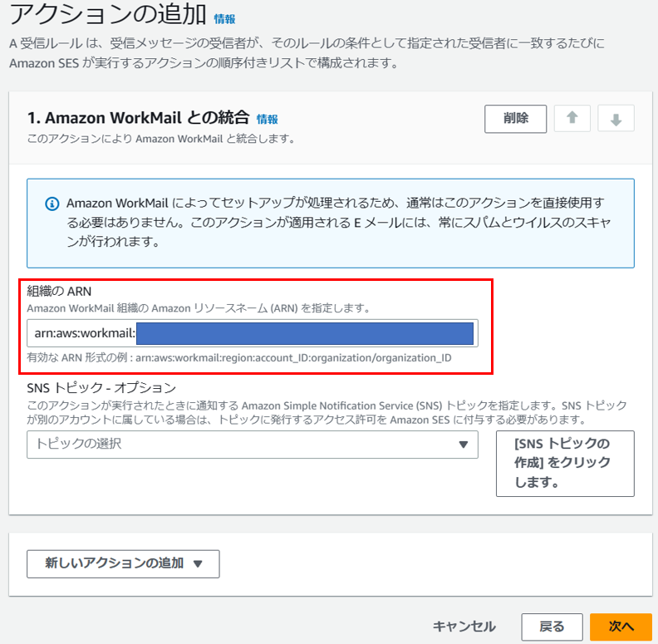Click the 削除 button
Viewport: 658px width, 644px height.
tap(515, 119)
